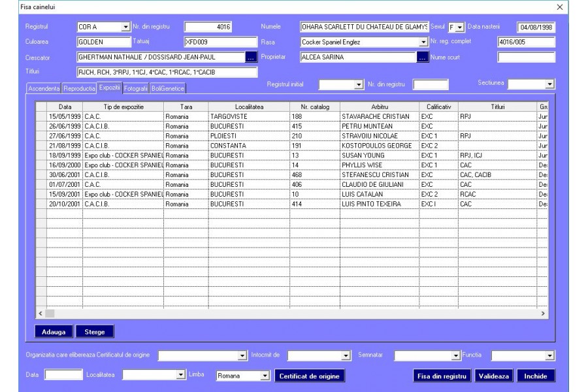The width and height of the screenshot is (588, 392).
Task: Click the table horizontal scrollbar thumb
Action: 50,314
